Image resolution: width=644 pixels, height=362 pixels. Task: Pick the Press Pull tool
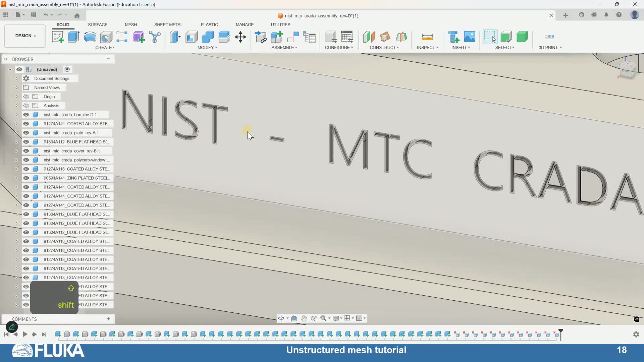click(175, 37)
